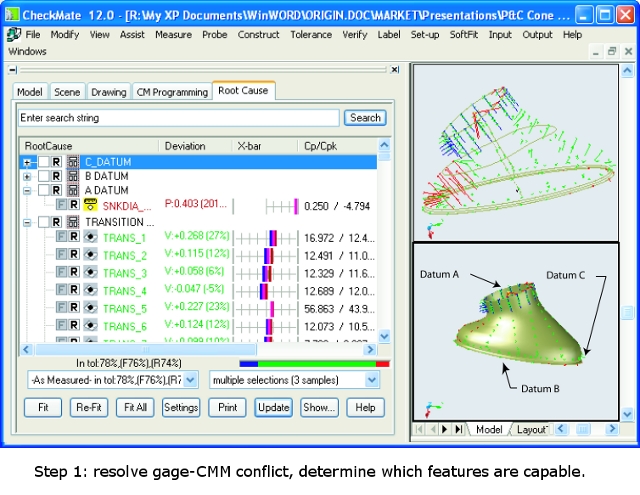Click the point feature icon beside TRANS_3
Image resolution: width=640 pixels, height=495 pixels.
coord(90,272)
